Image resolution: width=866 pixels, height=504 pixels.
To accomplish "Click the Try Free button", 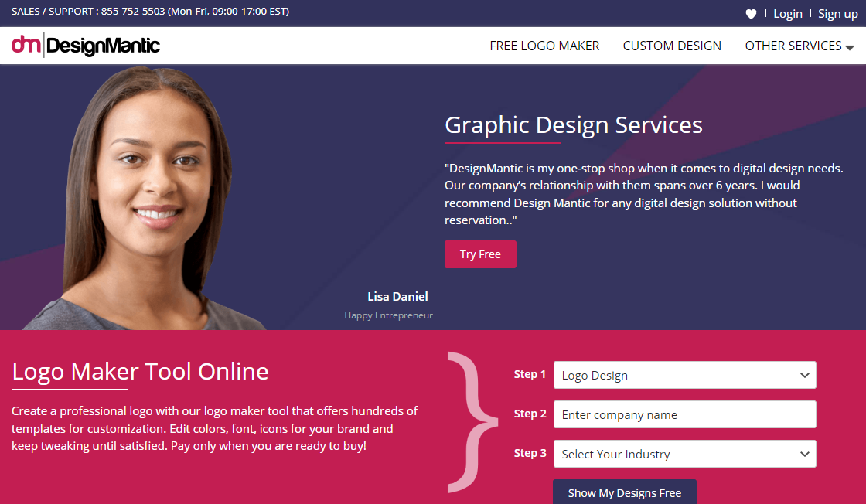I will 480,254.
